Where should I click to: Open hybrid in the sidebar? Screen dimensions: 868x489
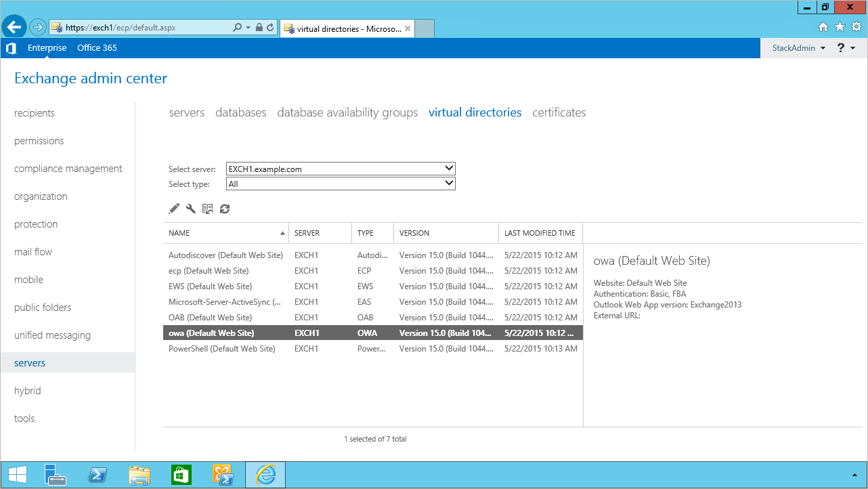28,391
